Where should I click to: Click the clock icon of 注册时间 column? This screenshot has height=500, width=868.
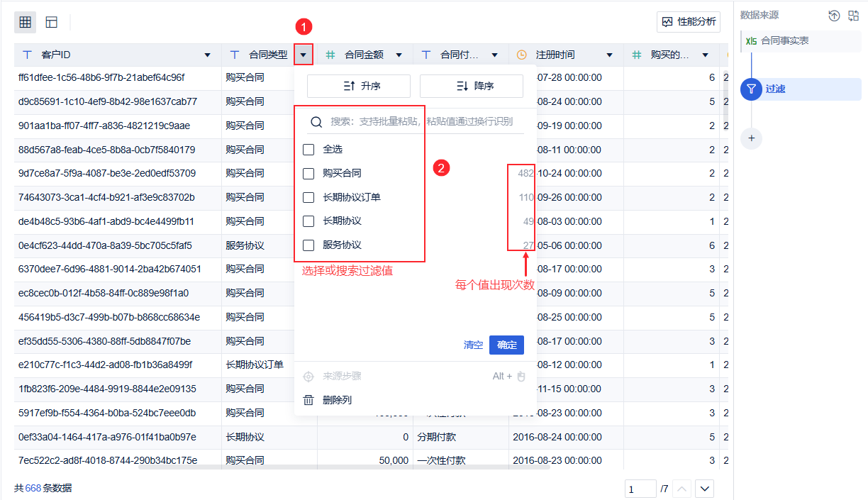(522, 55)
